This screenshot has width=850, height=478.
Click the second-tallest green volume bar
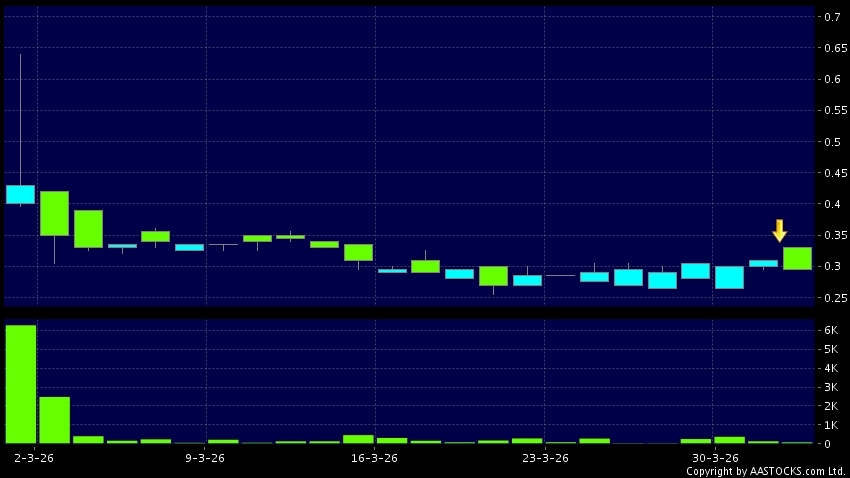[x=55, y=420]
